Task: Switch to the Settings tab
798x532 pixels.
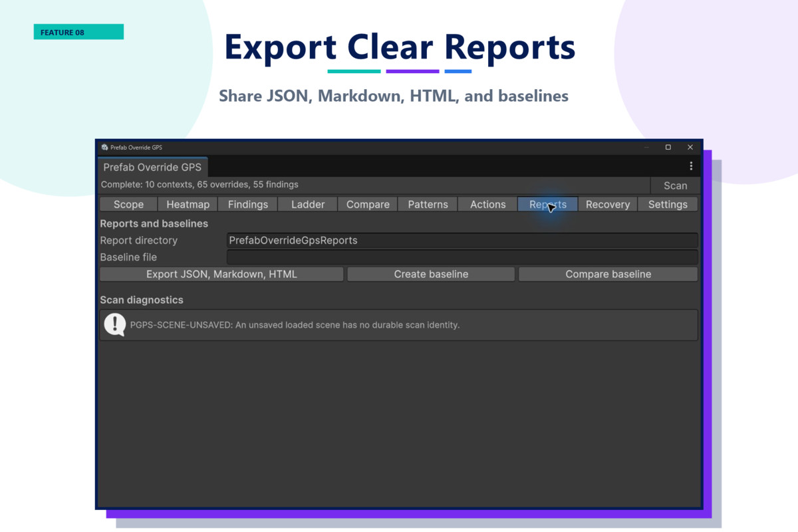Action: point(668,204)
